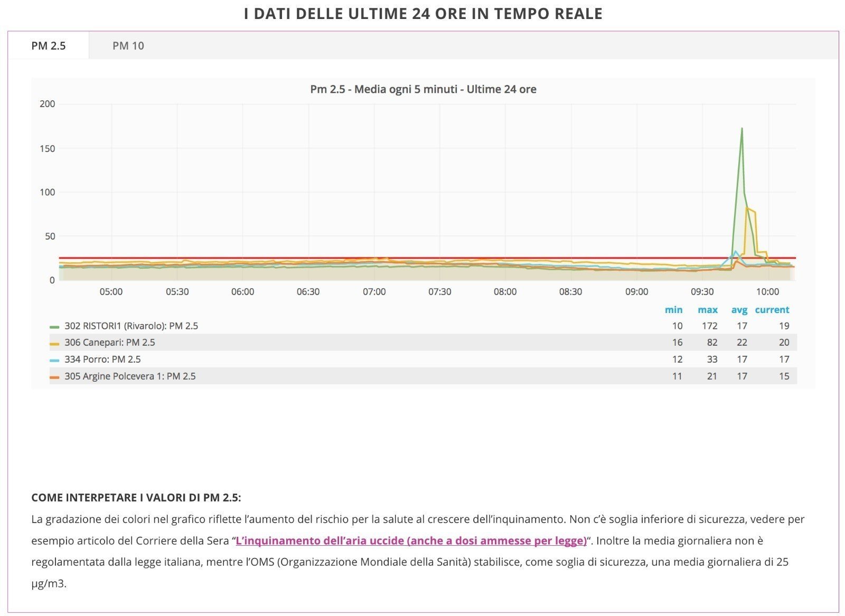Click the green swatch for 302 RISTORI1

[54, 327]
